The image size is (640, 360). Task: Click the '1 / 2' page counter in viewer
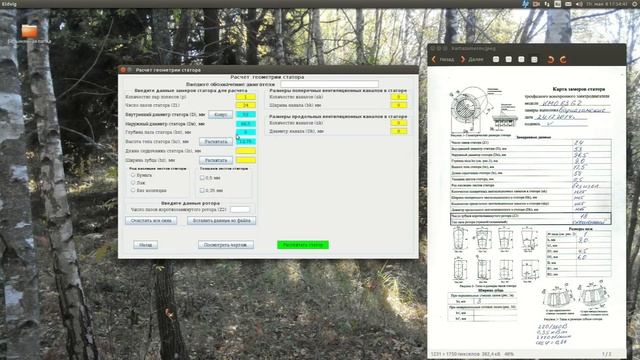[x=607, y=354]
